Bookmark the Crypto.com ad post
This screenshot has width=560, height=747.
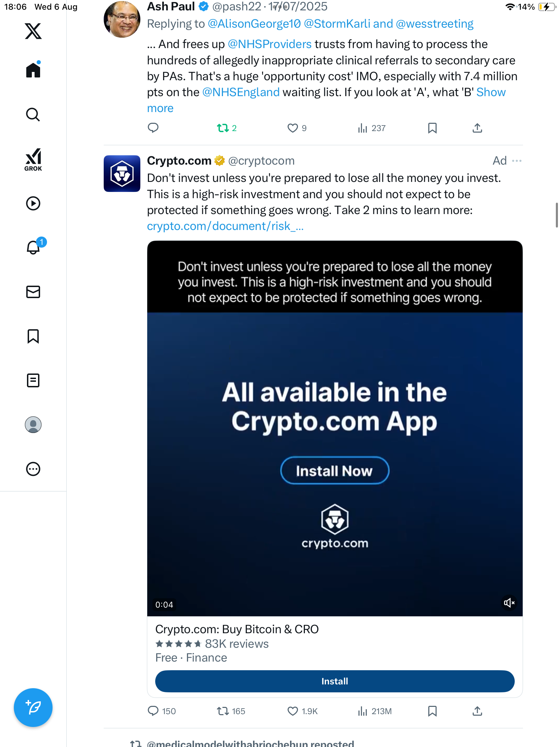pos(432,711)
